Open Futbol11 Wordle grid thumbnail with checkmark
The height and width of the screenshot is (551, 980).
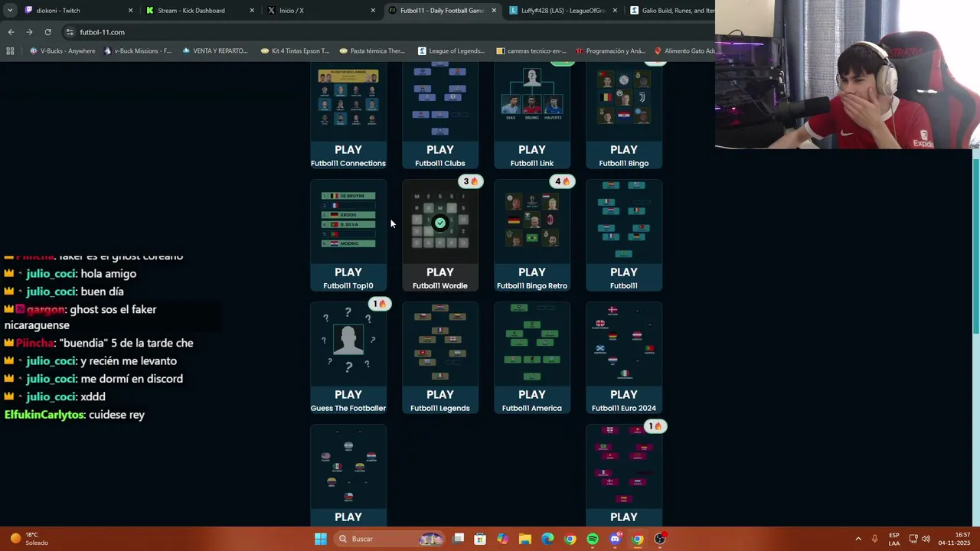coord(440,221)
